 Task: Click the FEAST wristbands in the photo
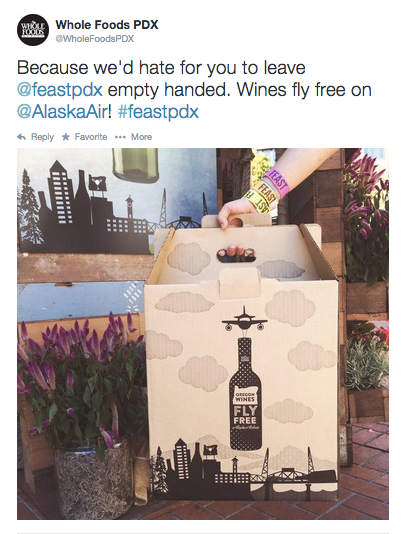[269, 191]
